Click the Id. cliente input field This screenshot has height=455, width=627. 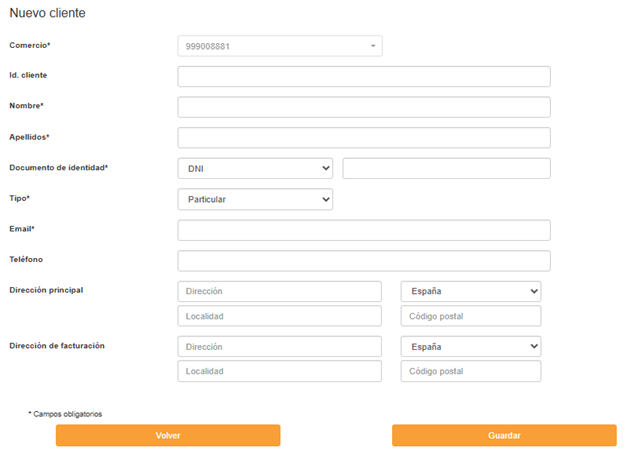364,77
